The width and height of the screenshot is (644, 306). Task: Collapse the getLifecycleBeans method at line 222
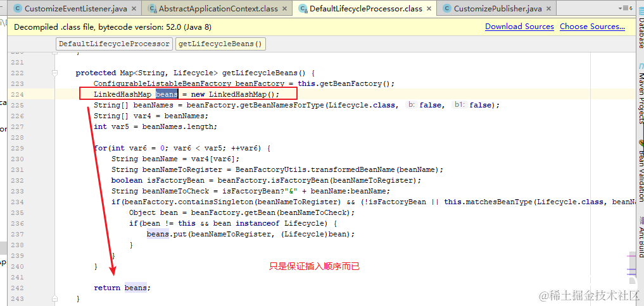[54, 73]
